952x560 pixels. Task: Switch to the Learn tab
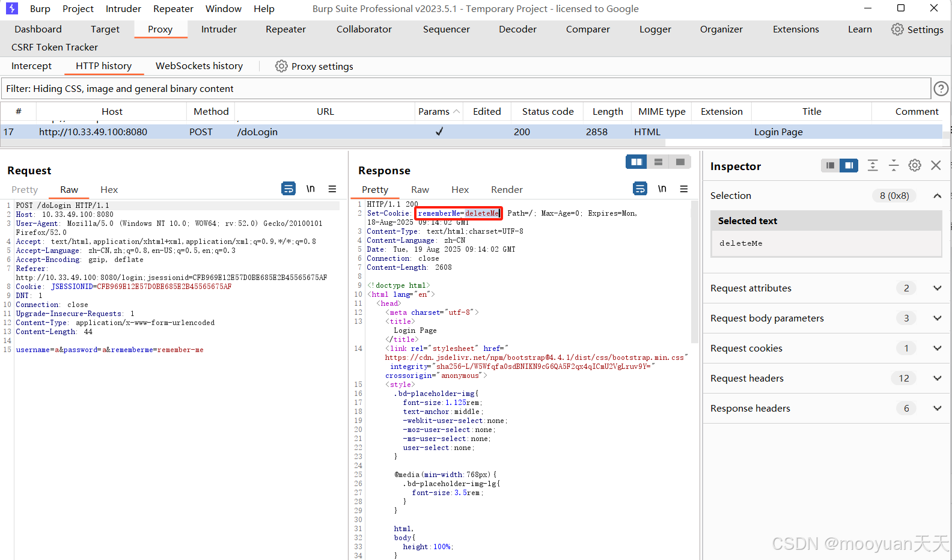click(x=860, y=29)
